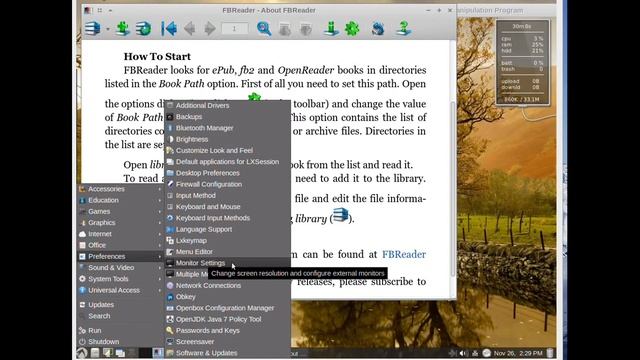Click Updates in the start menu
This screenshot has height=360, width=640.
(120, 304)
